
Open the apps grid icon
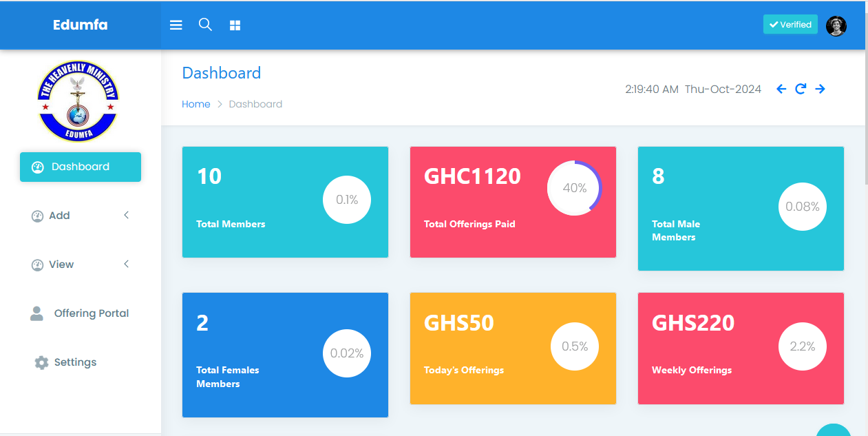click(x=235, y=25)
